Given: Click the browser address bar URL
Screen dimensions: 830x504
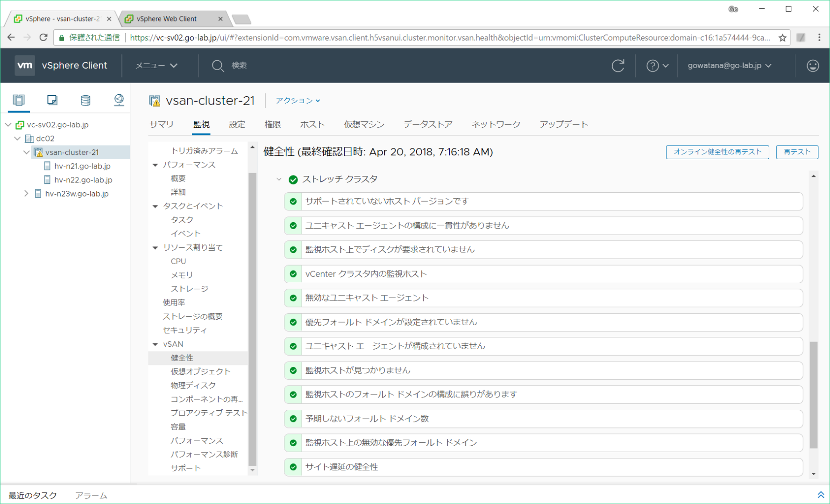Looking at the screenshot, I should coord(450,38).
